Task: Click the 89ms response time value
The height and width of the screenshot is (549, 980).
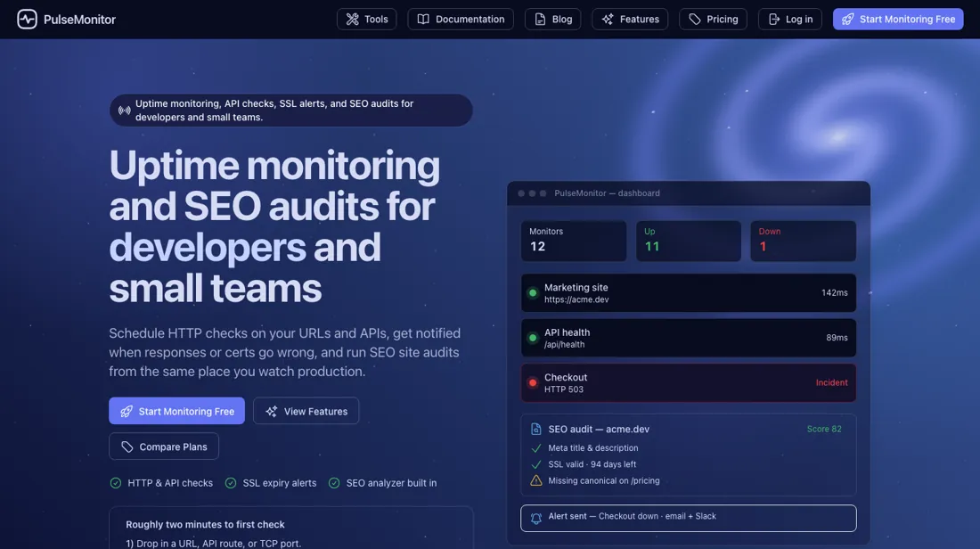Action: [837, 338]
